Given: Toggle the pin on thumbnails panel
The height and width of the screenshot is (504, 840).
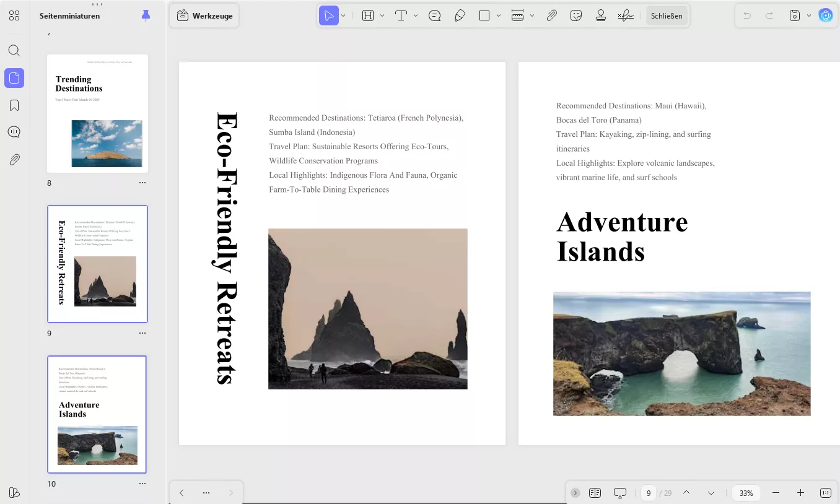Looking at the screenshot, I should pyautogui.click(x=146, y=15).
